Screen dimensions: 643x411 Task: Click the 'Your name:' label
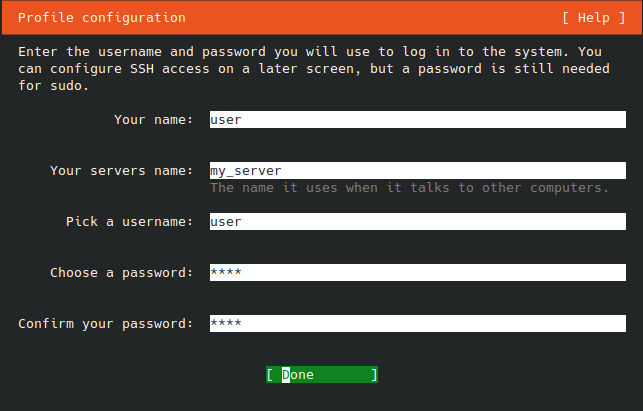[x=153, y=120]
